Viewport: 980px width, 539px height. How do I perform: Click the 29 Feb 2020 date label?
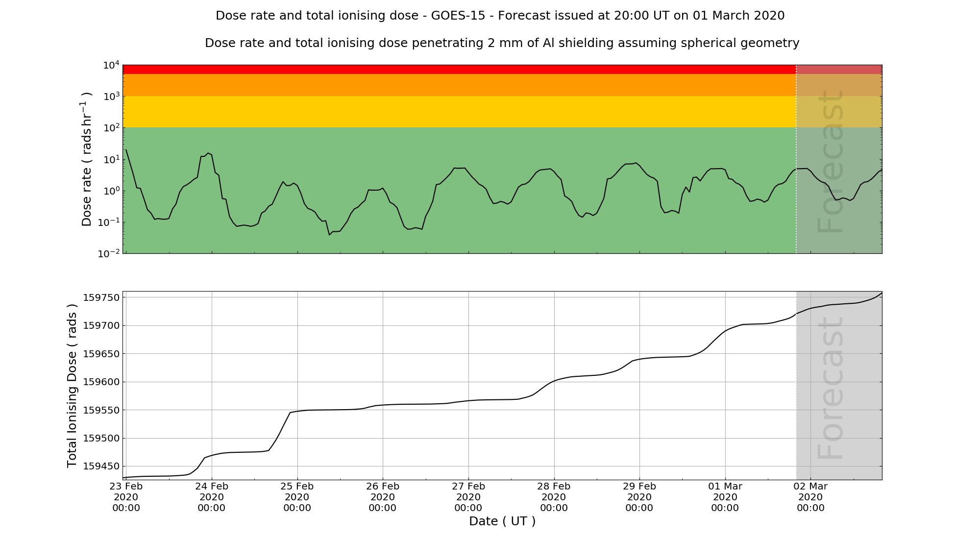(639, 497)
